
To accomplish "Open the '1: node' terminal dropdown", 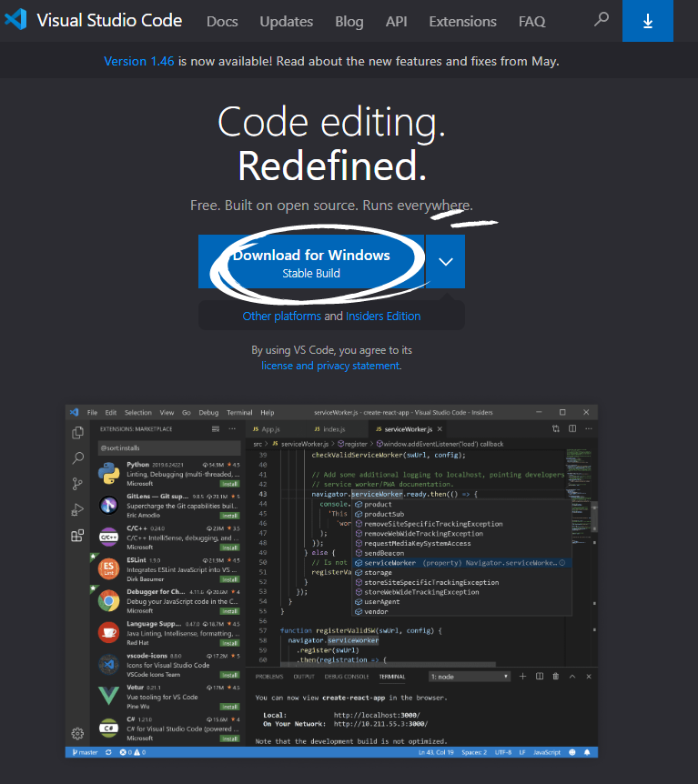I will [x=470, y=677].
